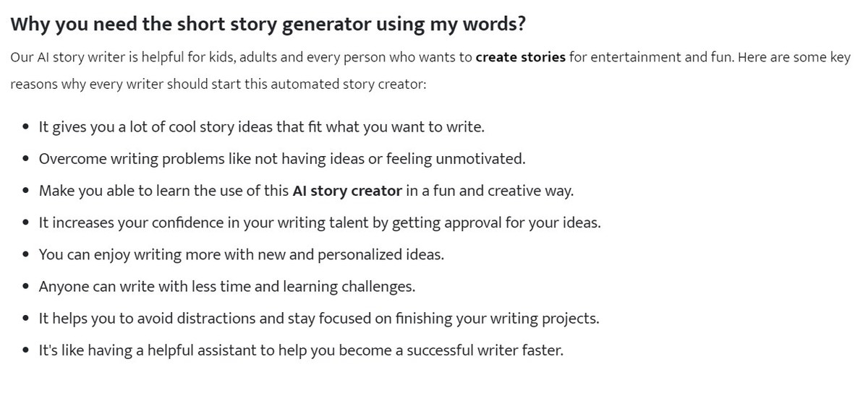Open the bold 'AI story creator' link

tap(347, 191)
